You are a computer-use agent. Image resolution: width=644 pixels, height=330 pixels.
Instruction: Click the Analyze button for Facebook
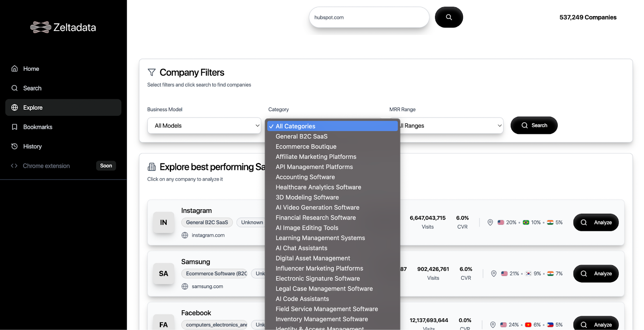point(596,323)
